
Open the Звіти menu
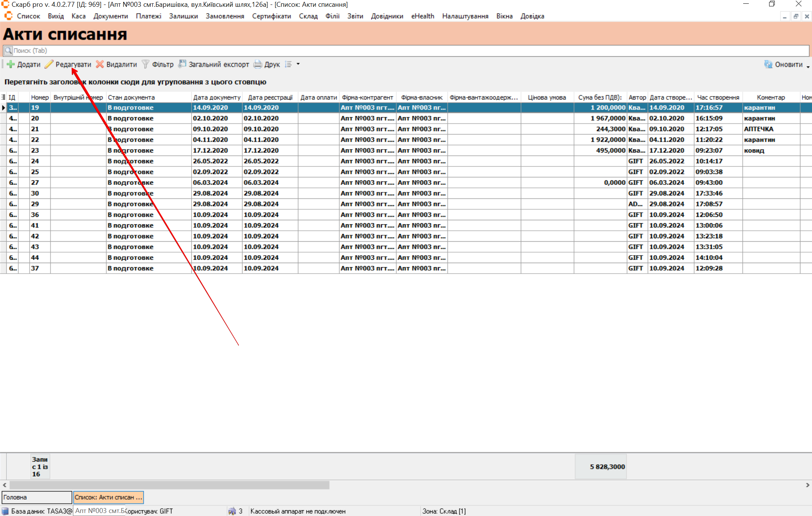[355, 16]
